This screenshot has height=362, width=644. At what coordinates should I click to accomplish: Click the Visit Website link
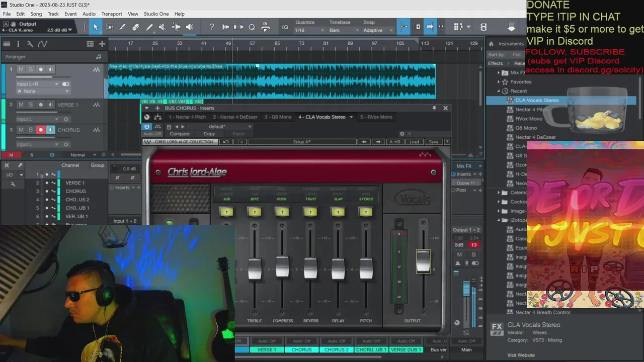point(521,355)
